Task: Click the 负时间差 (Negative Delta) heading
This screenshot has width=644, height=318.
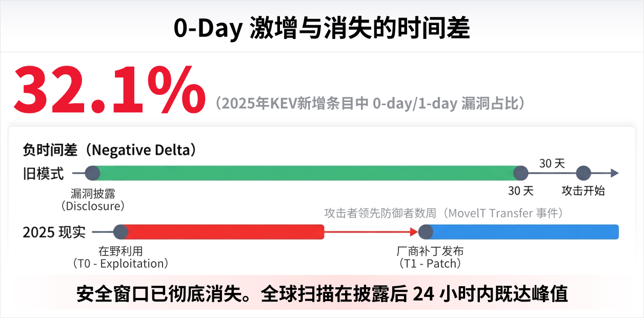Action: click(110, 150)
